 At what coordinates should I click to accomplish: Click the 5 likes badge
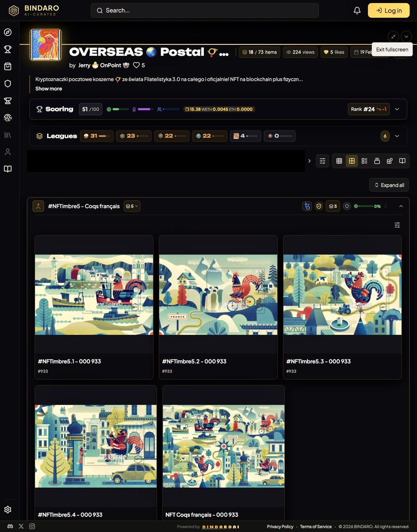point(334,52)
